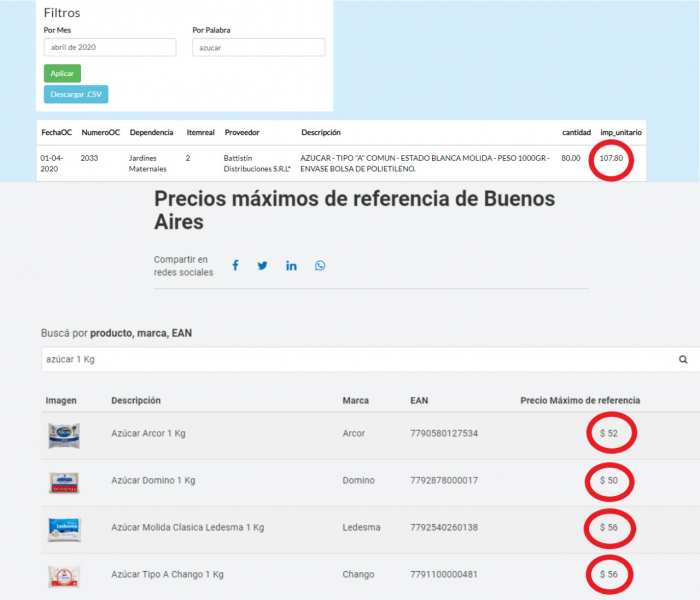Focus the Por Palabra keyword field
This screenshot has width=700, height=600.
[258, 47]
